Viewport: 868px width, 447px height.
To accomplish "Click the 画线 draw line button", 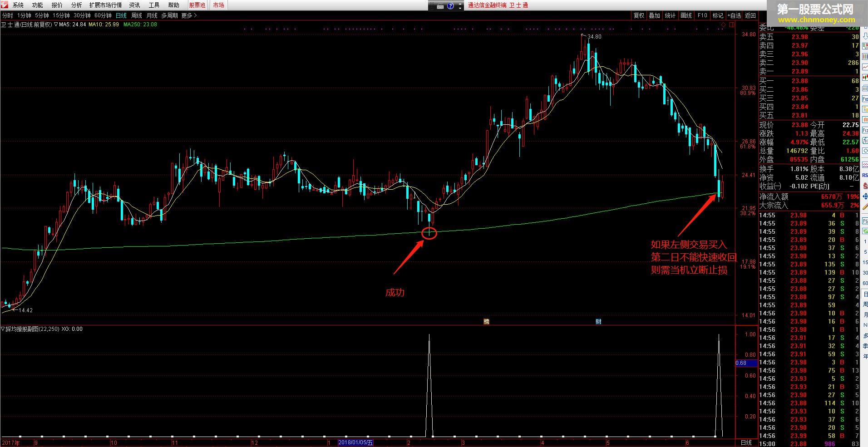I will pyautogui.click(x=686, y=15).
